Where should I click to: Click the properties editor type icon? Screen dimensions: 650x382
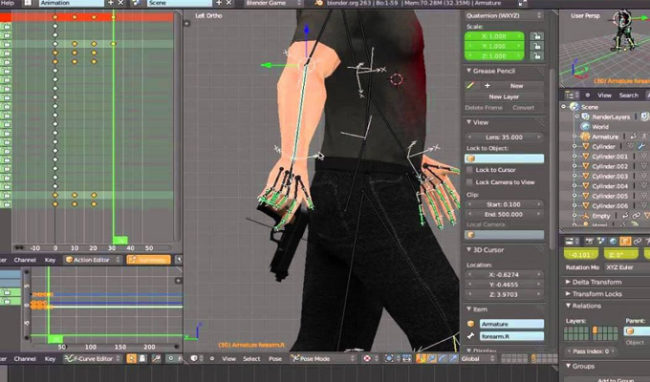coord(571,241)
